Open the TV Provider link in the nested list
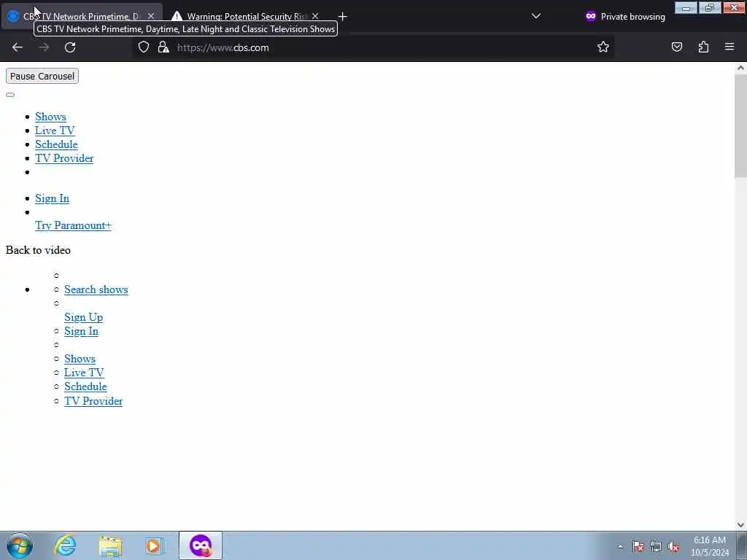747x560 pixels. (93, 401)
